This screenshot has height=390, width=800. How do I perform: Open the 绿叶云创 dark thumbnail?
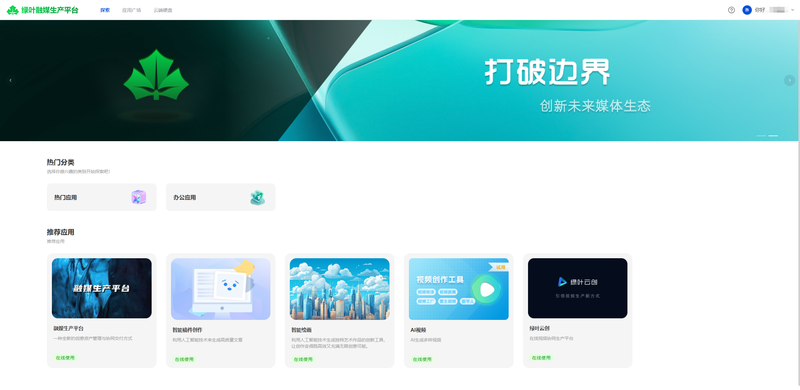coord(578,288)
